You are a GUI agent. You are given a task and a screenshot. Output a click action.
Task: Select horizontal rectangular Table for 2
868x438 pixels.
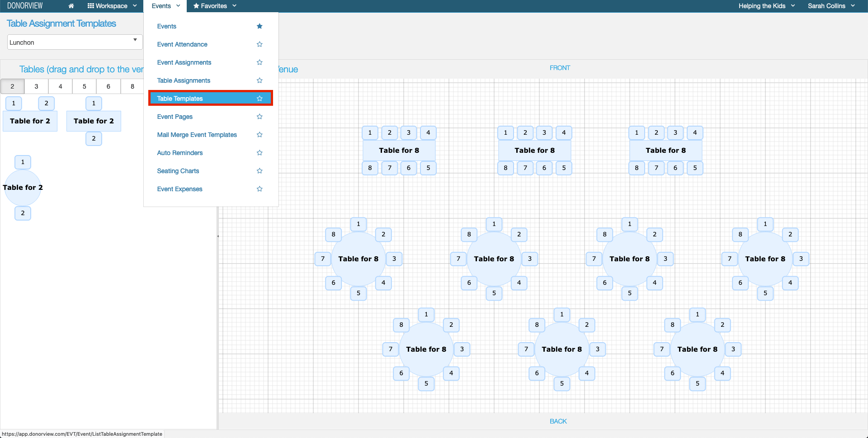pos(30,121)
